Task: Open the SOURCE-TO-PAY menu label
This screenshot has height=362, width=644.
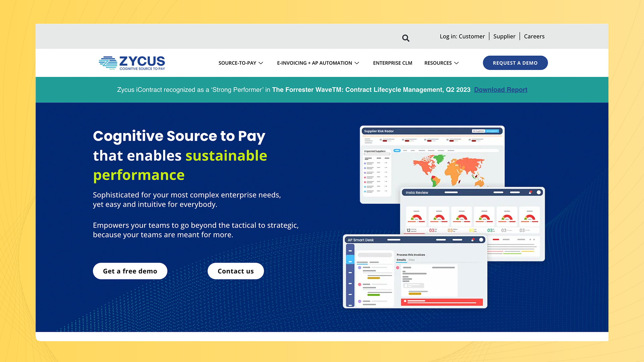Action: tap(237, 63)
